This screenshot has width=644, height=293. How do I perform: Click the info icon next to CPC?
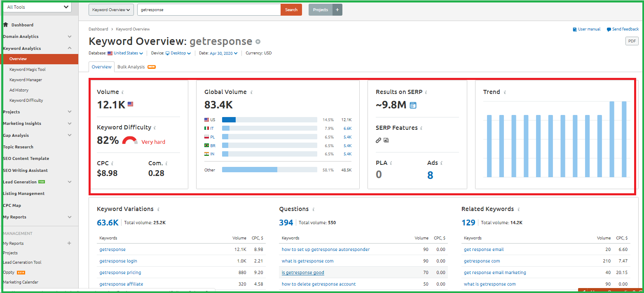pyautogui.click(x=112, y=164)
